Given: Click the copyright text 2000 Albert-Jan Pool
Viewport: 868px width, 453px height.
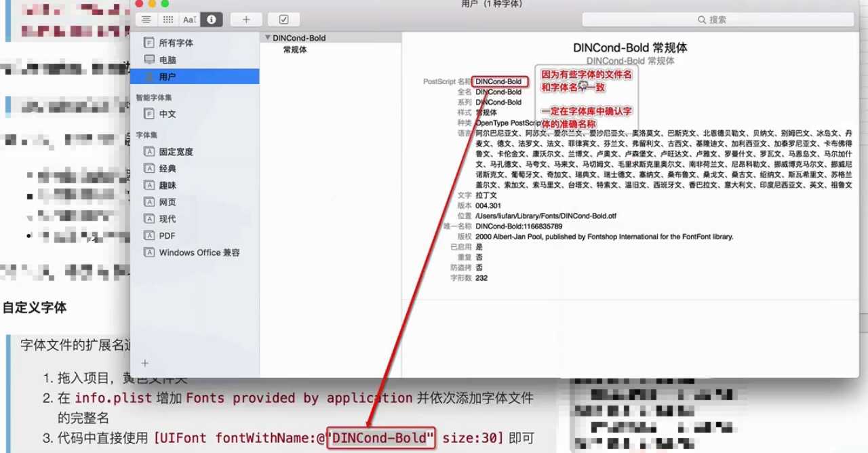Looking at the screenshot, I should coord(604,237).
